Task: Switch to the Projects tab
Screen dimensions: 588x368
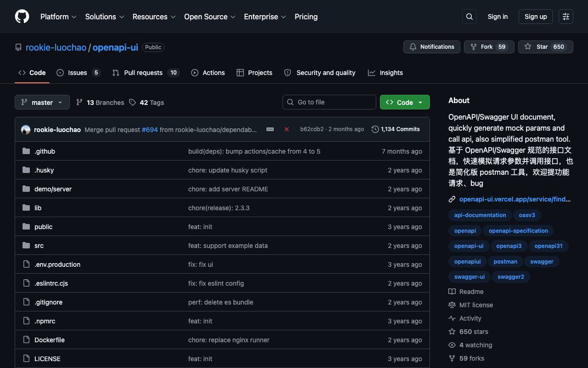Action: 254,73
